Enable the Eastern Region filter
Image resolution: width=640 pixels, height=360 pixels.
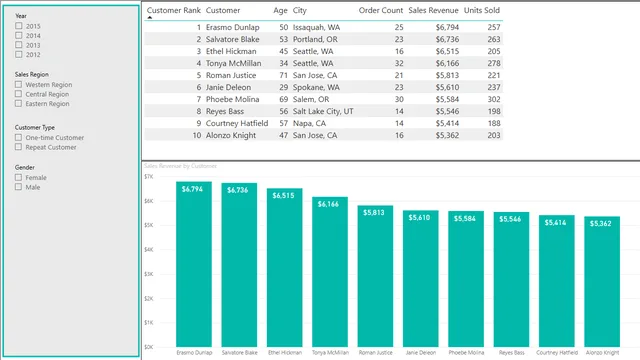point(18,104)
